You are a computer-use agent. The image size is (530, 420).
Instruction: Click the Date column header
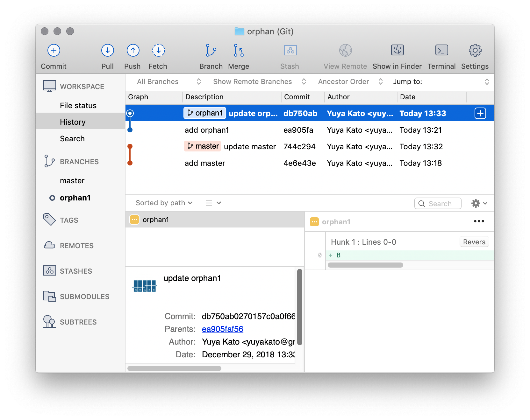click(432, 97)
